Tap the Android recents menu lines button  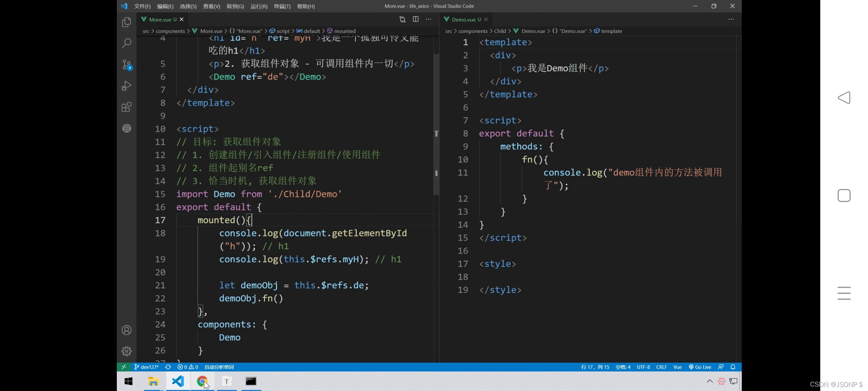pos(844,293)
